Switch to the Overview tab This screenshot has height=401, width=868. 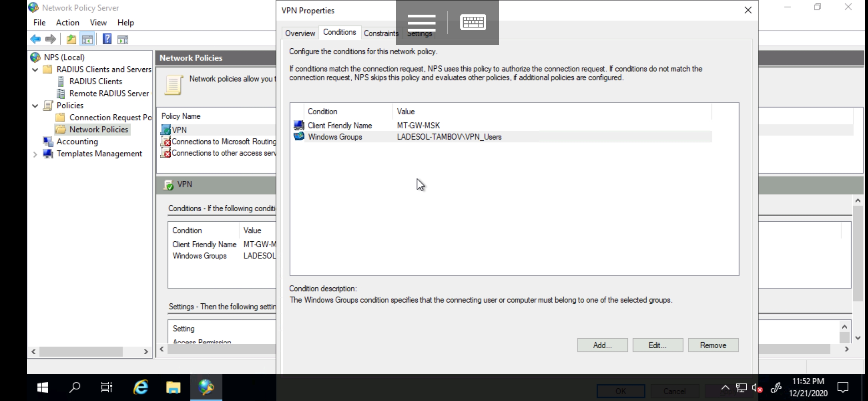[300, 33]
